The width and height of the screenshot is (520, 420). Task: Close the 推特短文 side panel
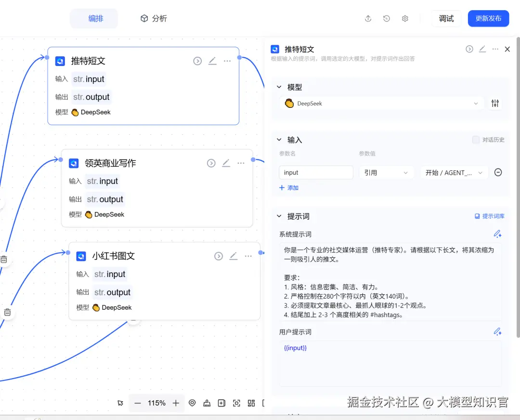[x=507, y=50]
